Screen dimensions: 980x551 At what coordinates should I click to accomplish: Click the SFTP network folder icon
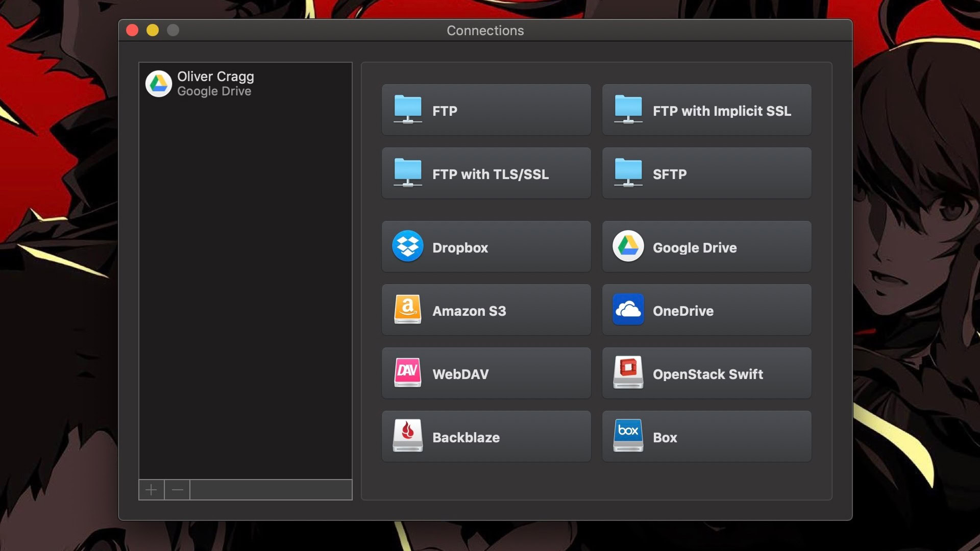point(628,173)
